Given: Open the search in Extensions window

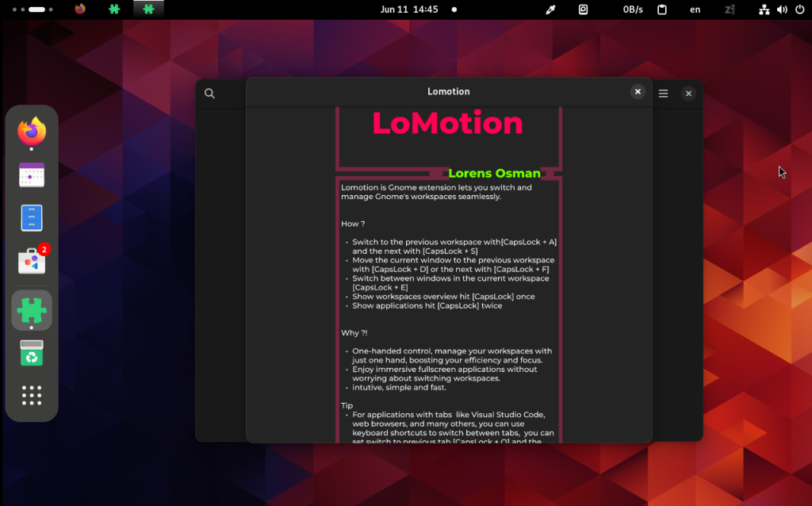Looking at the screenshot, I should coord(209,94).
